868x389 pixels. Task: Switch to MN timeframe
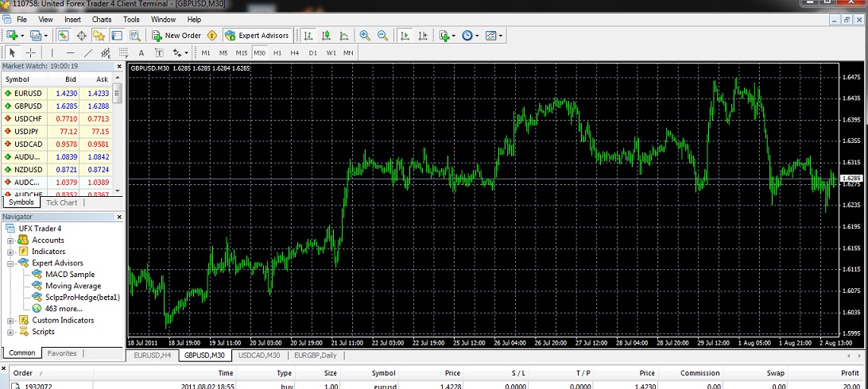[348, 52]
